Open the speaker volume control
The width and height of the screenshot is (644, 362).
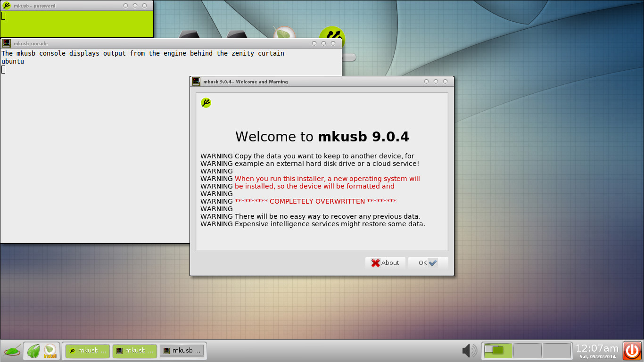(469, 351)
